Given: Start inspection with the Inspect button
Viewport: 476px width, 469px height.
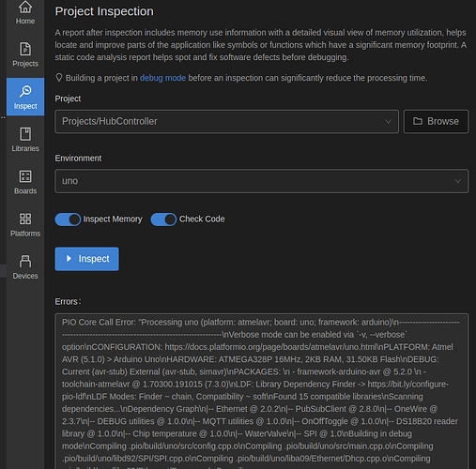Looking at the screenshot, I should click(x=86, y=259).
